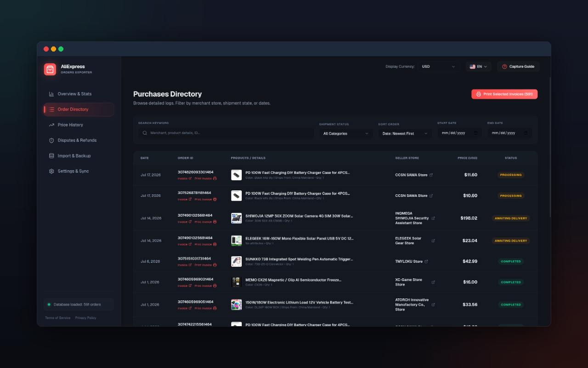Open the Date: Newest First sort dropdown
This screenshot has width=588, height=368.
(405, 133)
